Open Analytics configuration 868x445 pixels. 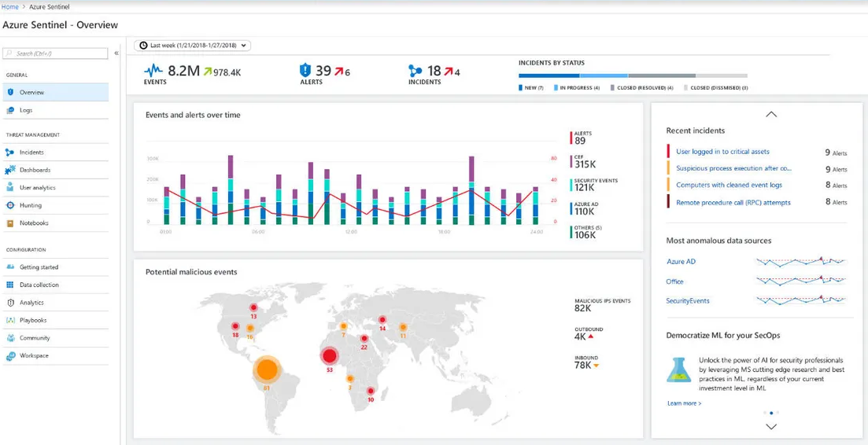[x=55, y=303]
